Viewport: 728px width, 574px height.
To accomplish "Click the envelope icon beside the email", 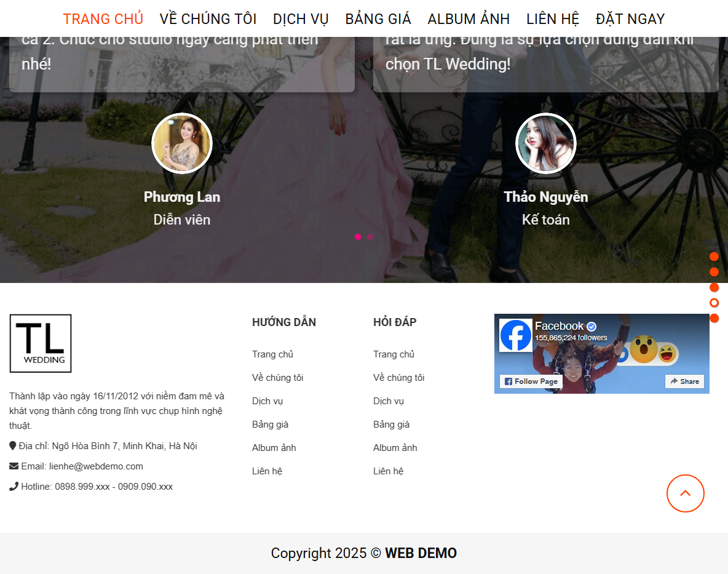I will coord(14,466).
